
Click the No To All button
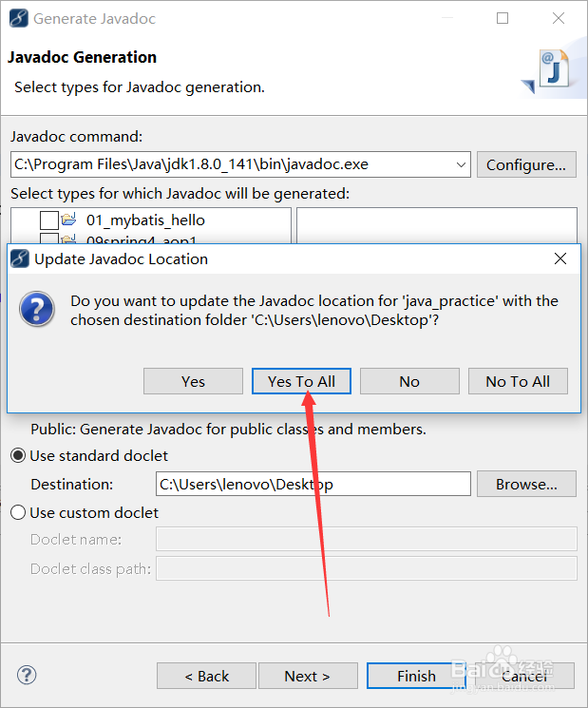pos(518,381)
